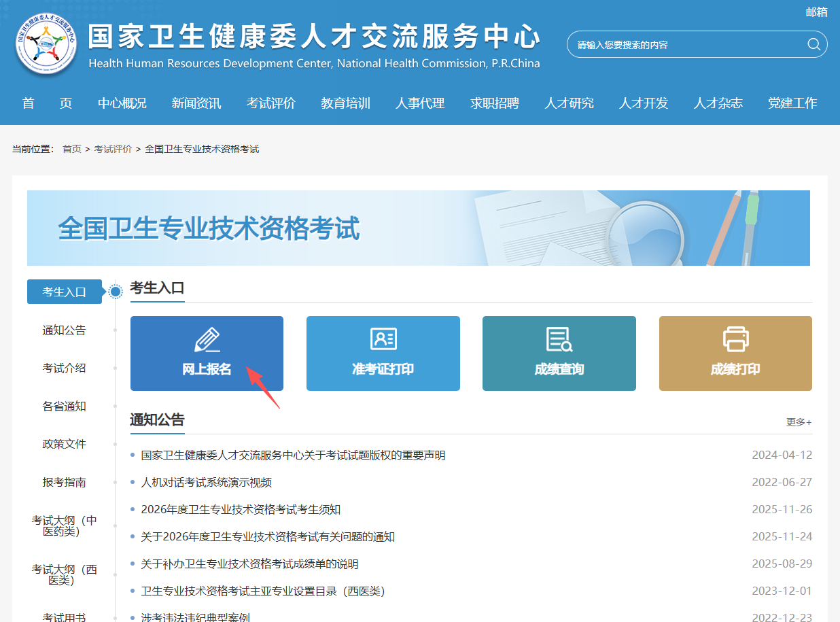Select 考试大纲（中医药类）in the sidebar
The height and width of the screenshot is (622, 840).
click(x=65, y=526)
